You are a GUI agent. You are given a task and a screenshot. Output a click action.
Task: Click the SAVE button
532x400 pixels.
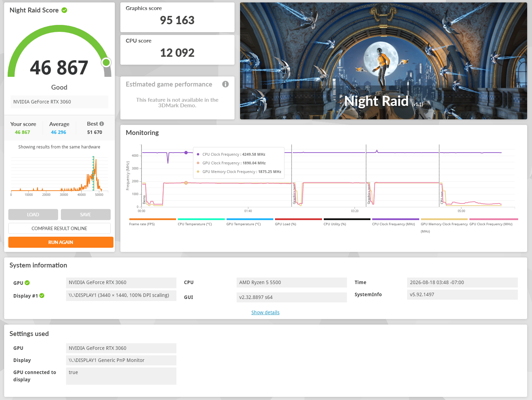click(x=86, y=215)
